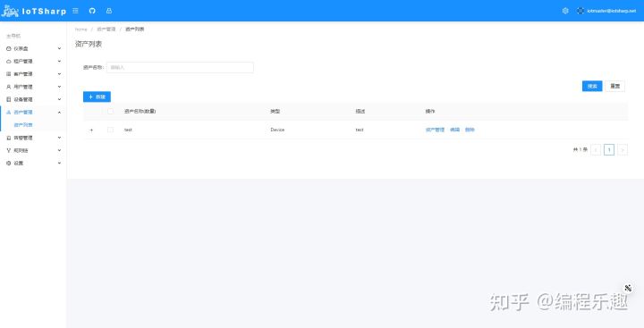The height and width of the screenshot is (328, 644).
Task: Go to next page in pagination
Action: click(x=623, y=150)
